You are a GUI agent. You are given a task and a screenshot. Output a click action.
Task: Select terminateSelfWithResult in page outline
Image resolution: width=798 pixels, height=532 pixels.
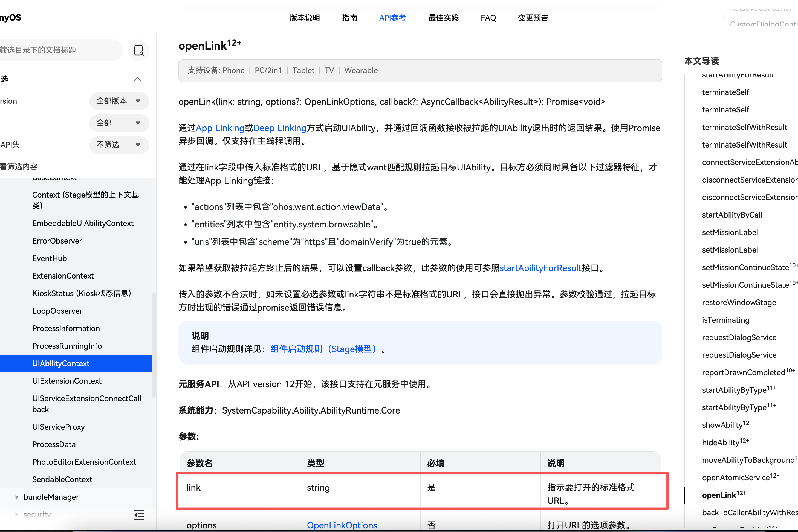coord(744,127)
